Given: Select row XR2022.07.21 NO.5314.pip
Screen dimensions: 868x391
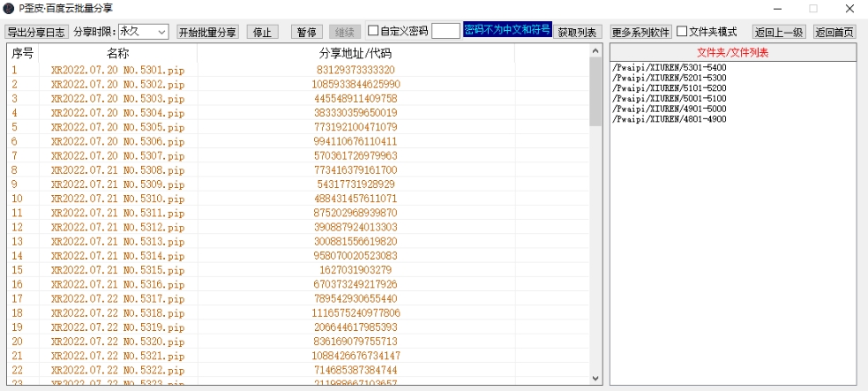Looking at the screenshot, I should point(298,255).
